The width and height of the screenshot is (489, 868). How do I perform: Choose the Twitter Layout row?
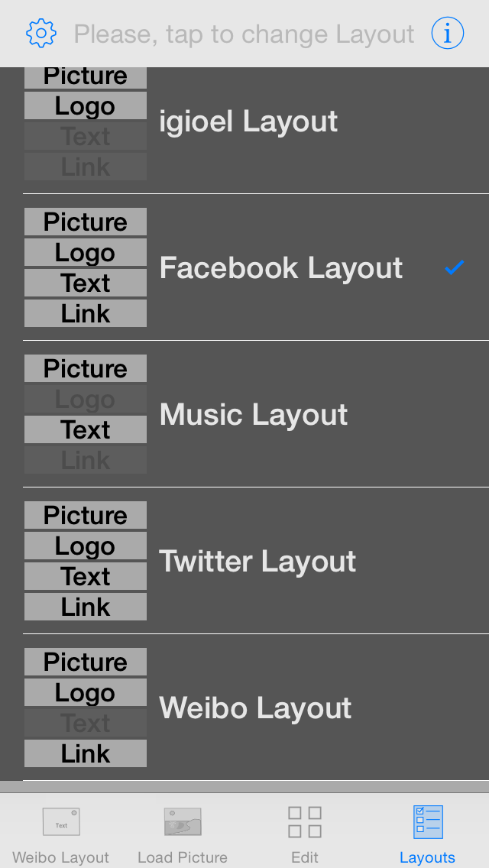(x=256, y=561)
